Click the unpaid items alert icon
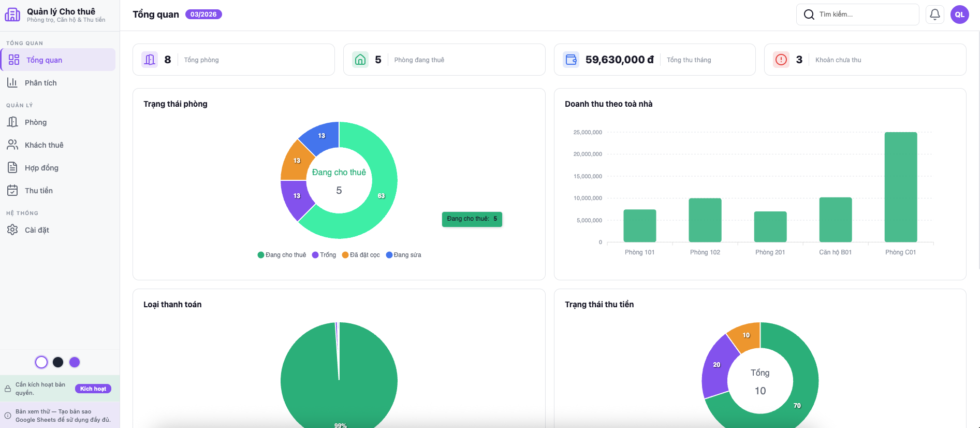980x428 pixels. pos(781,60)
